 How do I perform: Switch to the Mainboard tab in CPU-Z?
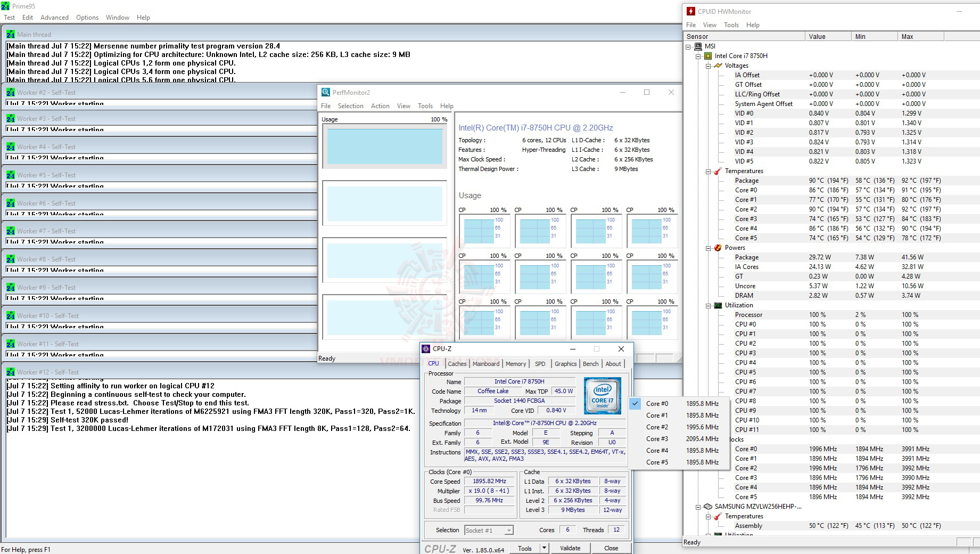click(486, 364)
